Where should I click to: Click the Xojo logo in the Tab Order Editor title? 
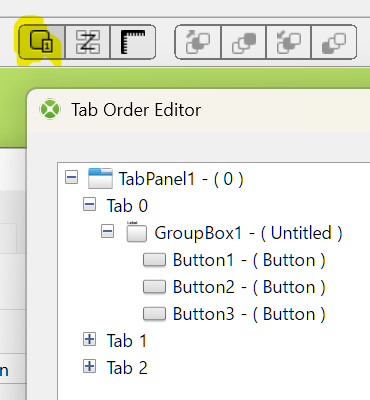(x=50, y=109)
